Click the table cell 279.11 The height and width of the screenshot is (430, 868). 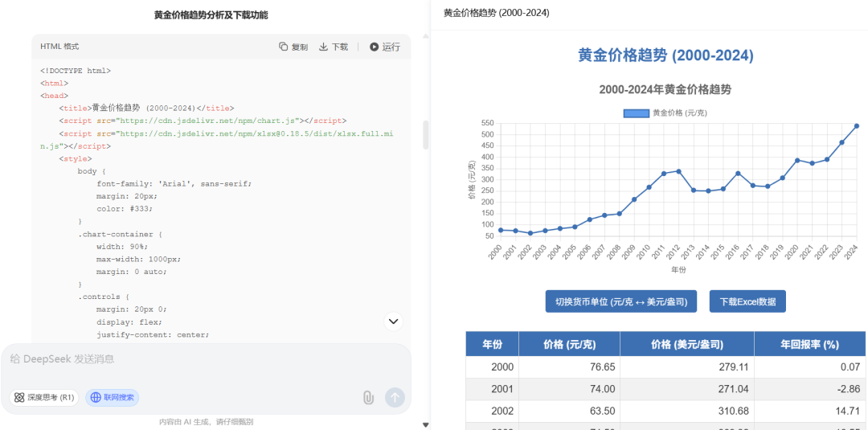click(x=687, y=367)
